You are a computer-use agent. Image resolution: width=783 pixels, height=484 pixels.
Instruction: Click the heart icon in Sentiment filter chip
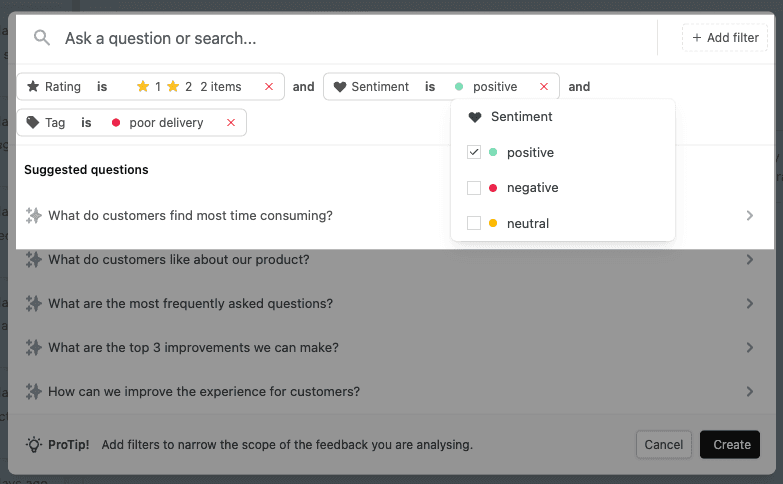(x=340, y=87)
